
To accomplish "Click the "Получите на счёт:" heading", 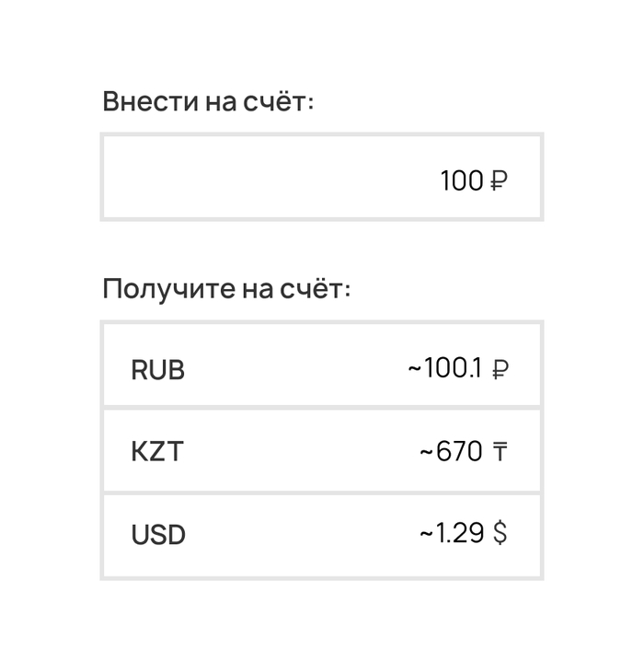I will coord(226,289).
